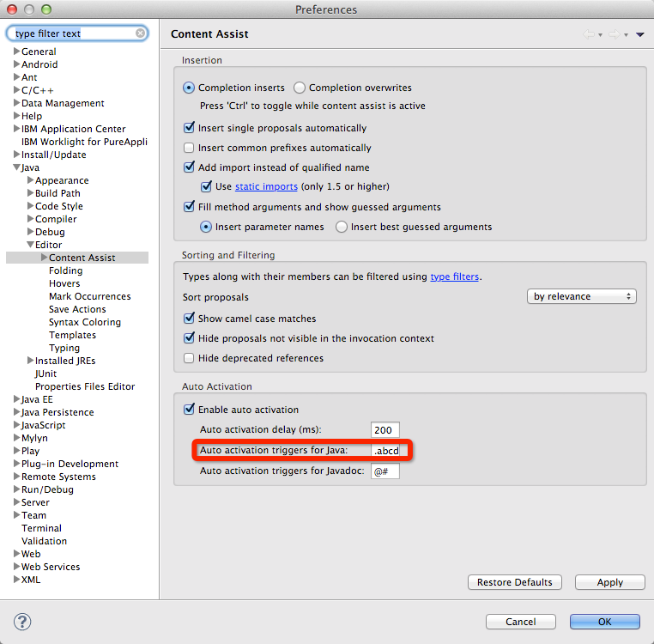Expand the Installed JREs node

pyautogui.click(x=30, y=361)
